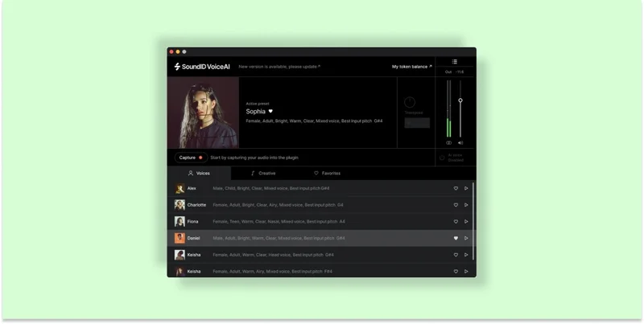Click the 'Sophia' active preset name

pos(255,111)
